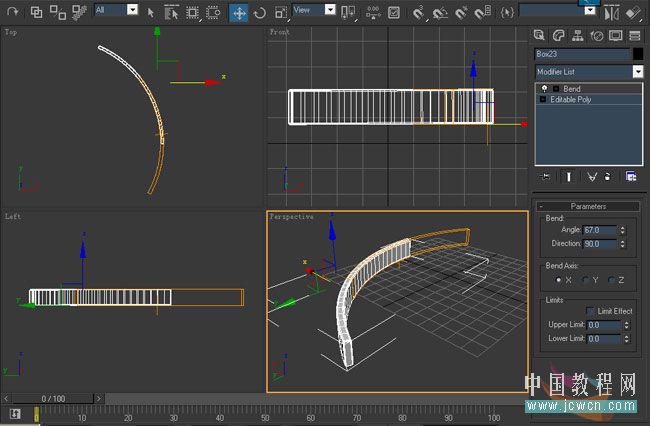This screenshot has height=426, width=650.
Task: Select the Z Bend Axis radio button
Action: pyautogui.click(x=611, y=280)
